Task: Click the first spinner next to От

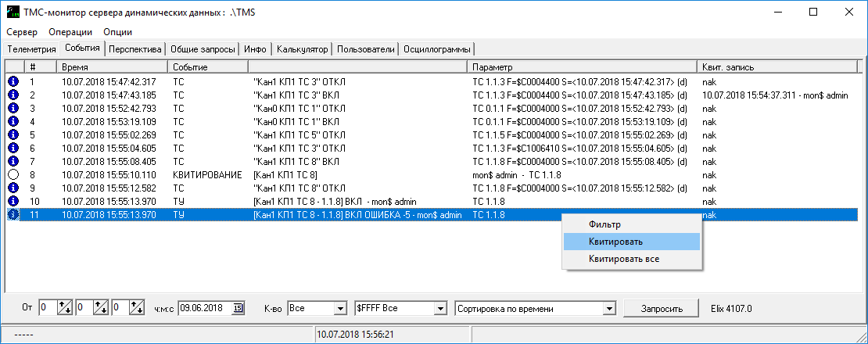Action: coord(65,308)
